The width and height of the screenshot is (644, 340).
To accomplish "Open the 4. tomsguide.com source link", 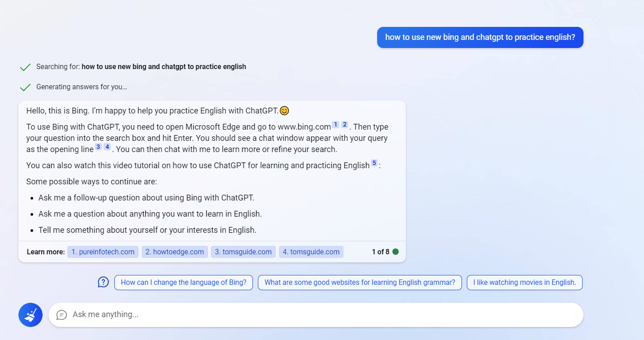I will click(x=311, y=252).
